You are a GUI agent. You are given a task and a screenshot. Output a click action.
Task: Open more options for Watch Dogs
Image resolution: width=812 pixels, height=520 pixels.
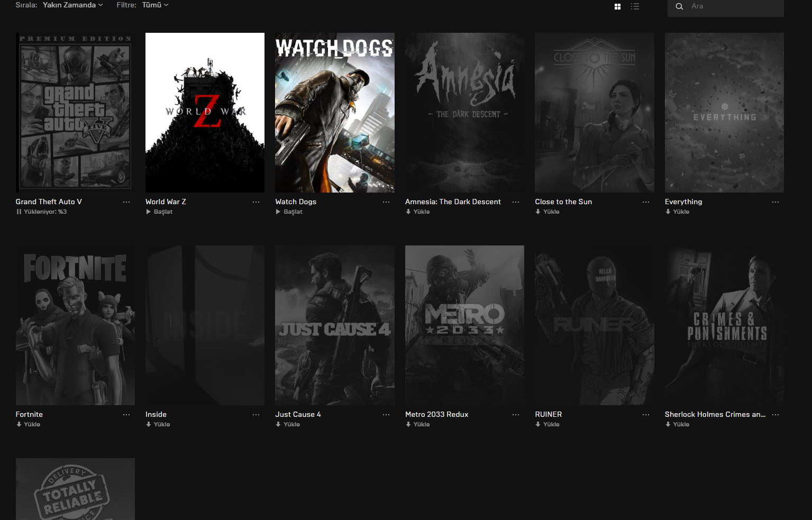point(386,202)
